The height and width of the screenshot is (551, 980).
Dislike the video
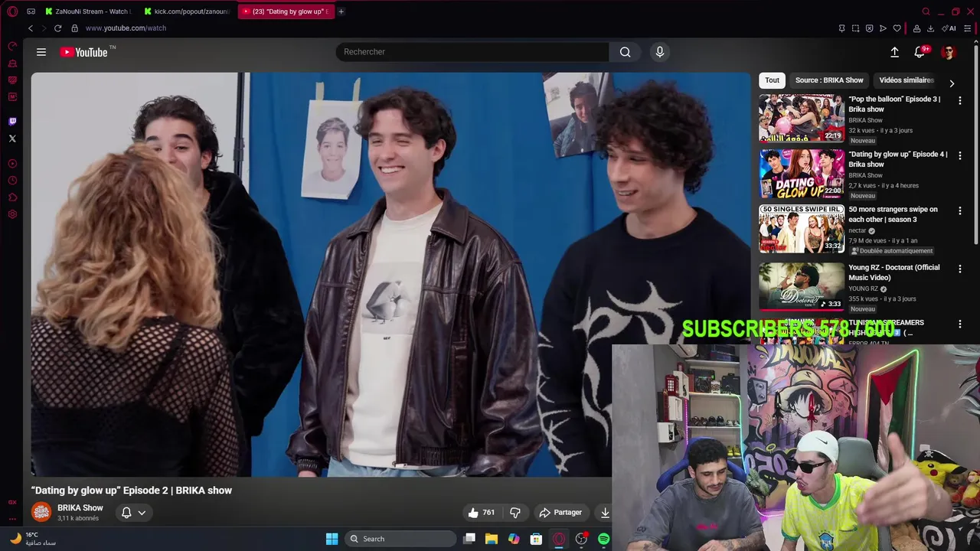coord(515,513)
